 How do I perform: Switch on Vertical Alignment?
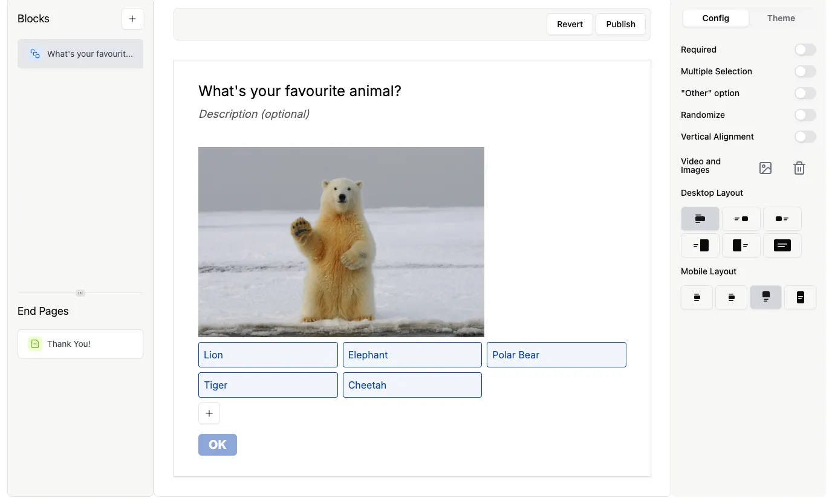point(805,137)
